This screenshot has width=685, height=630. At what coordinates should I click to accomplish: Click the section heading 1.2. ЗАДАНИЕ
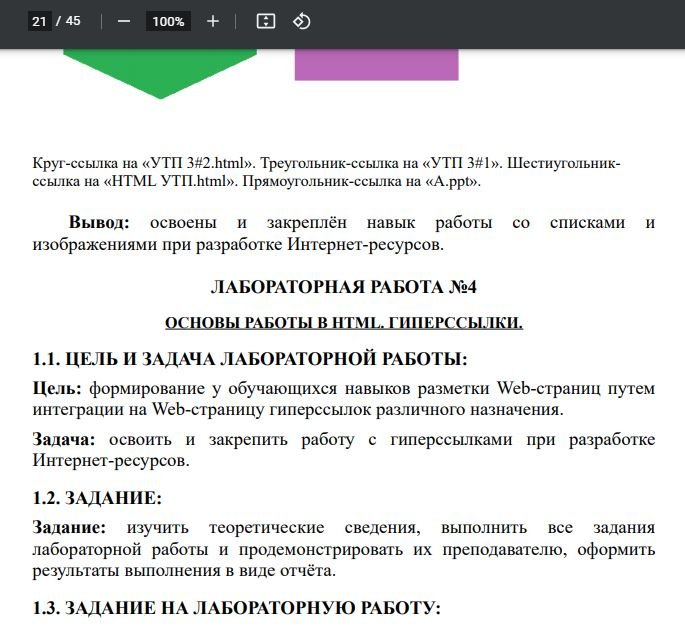pos(97,498)
